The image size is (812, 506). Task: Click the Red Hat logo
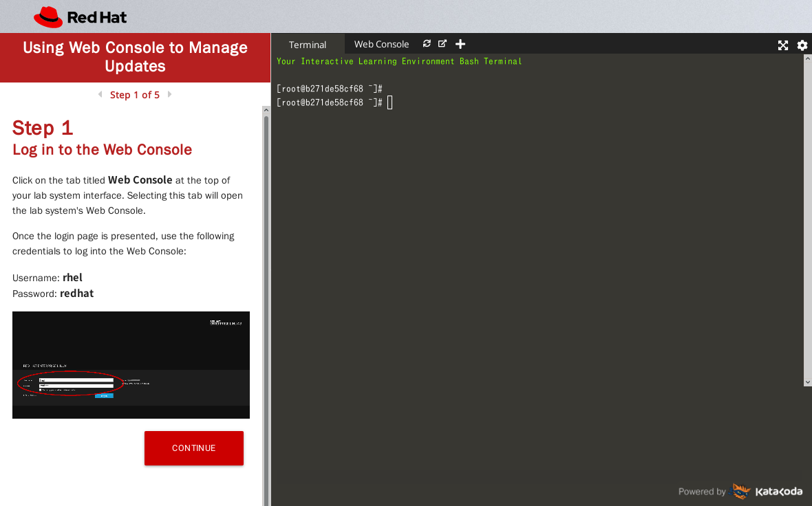pyautogui.click(x=81, y=17)
